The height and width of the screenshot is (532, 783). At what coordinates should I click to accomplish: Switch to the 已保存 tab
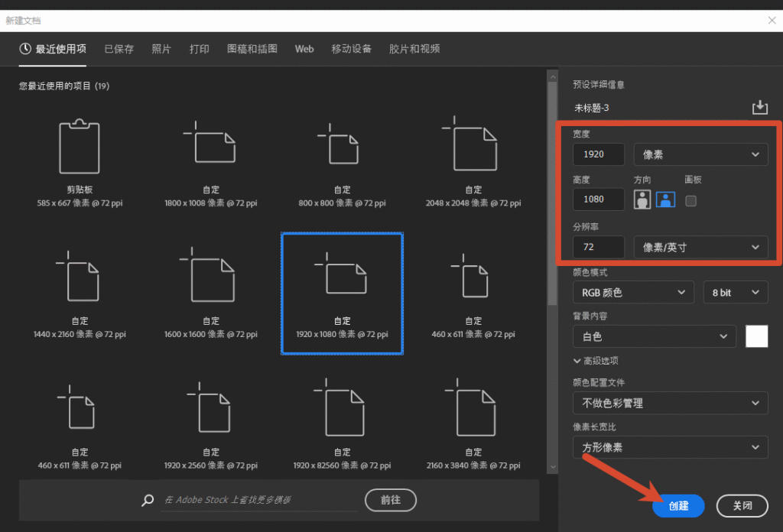pos(119,49)
